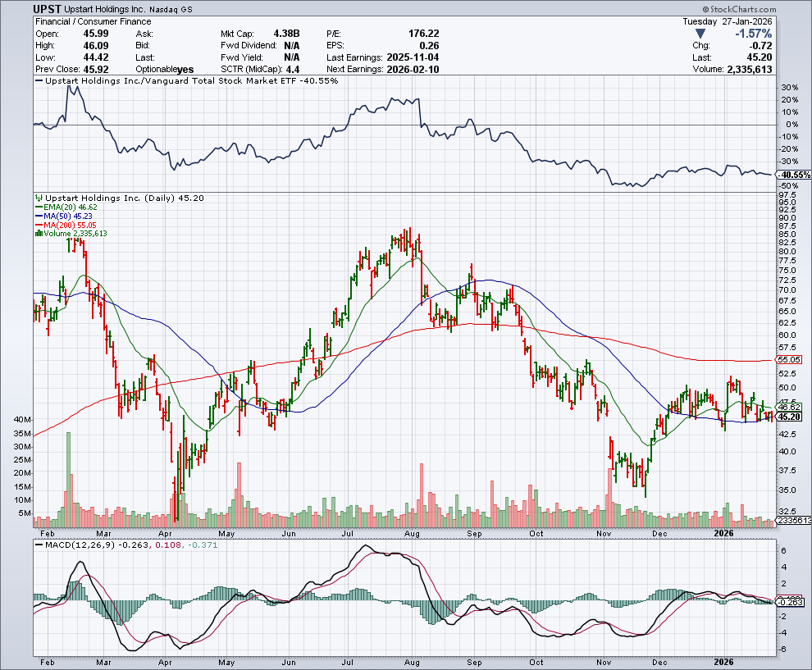The height and width of the screenshot is (670, 812).
Task: Click the Chg value -0.72
Action: [x=761, y=46]
